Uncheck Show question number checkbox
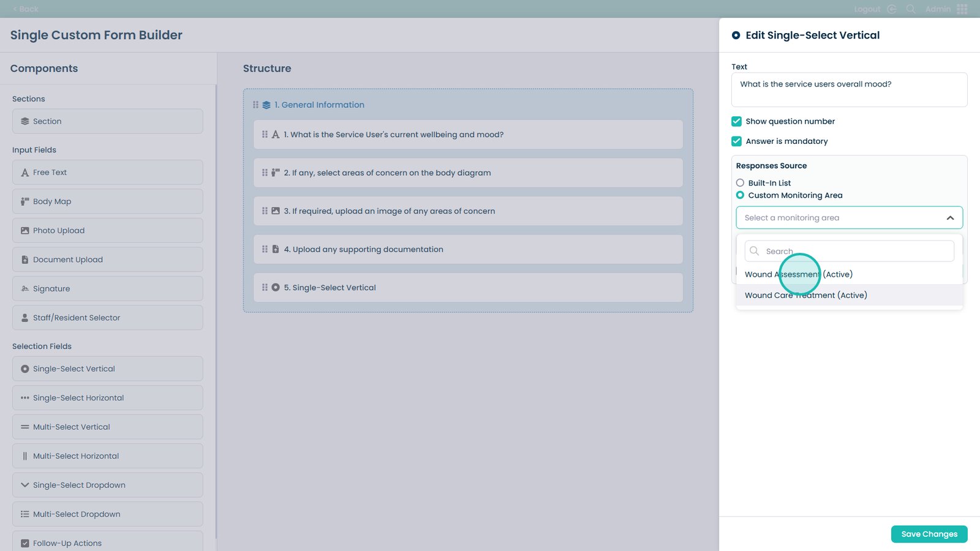The height and width of the screenshot is (551, 980). [737, 121]
